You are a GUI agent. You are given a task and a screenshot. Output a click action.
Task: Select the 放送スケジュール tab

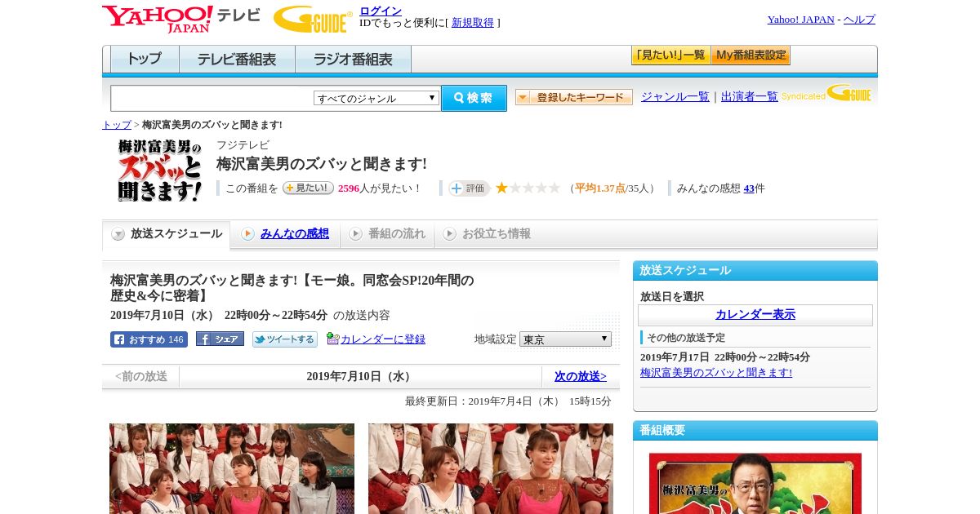(167, 234)
